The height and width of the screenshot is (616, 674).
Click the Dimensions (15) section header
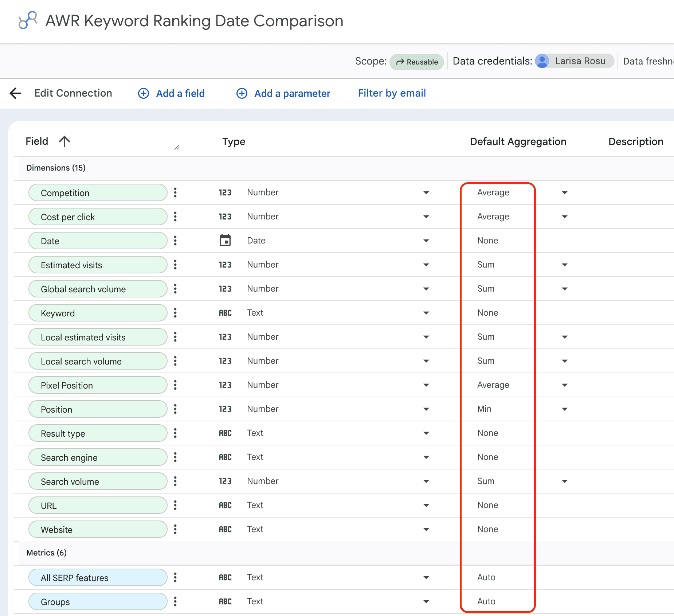(56, 168)
